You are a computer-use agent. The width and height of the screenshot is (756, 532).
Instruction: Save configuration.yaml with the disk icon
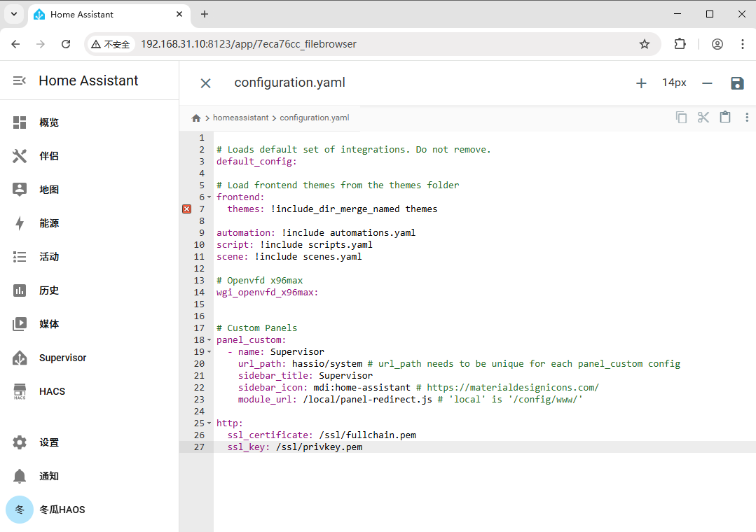pos(737,83)
